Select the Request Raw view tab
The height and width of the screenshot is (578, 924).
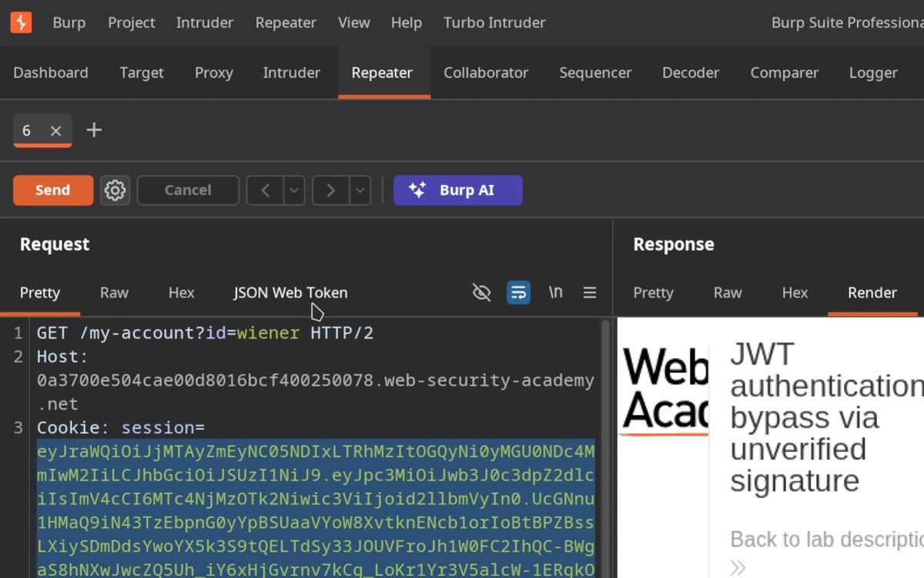114,293
